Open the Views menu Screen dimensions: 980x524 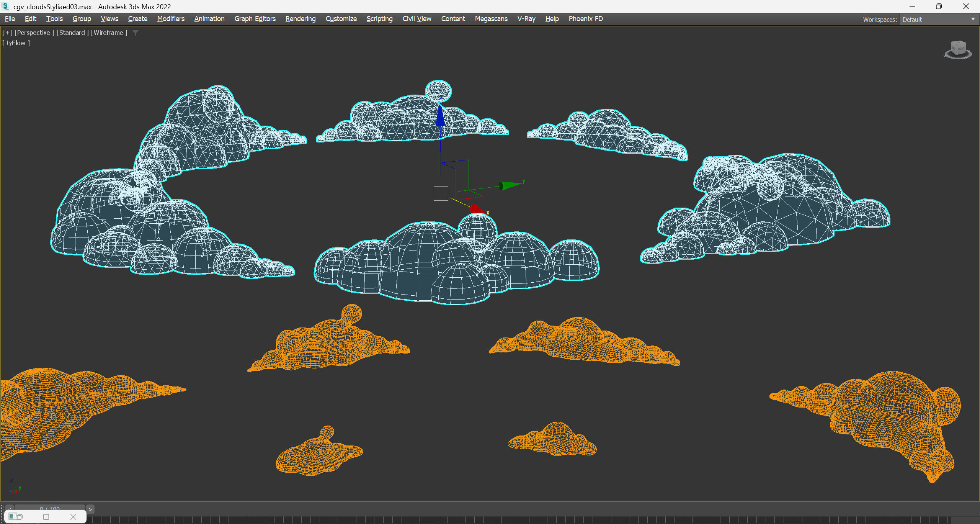click(109, 19)
